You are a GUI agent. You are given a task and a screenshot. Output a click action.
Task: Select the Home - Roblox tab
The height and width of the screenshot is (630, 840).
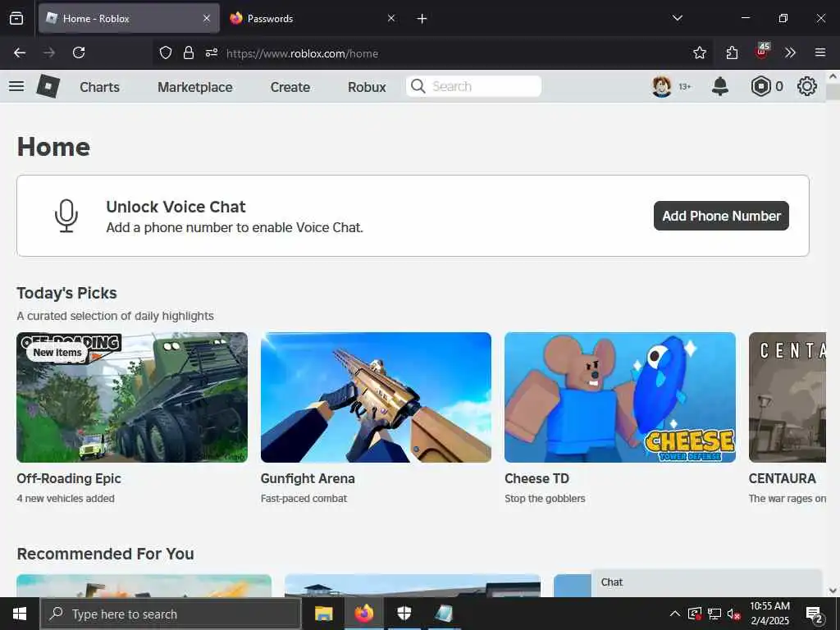pos(129,18)
